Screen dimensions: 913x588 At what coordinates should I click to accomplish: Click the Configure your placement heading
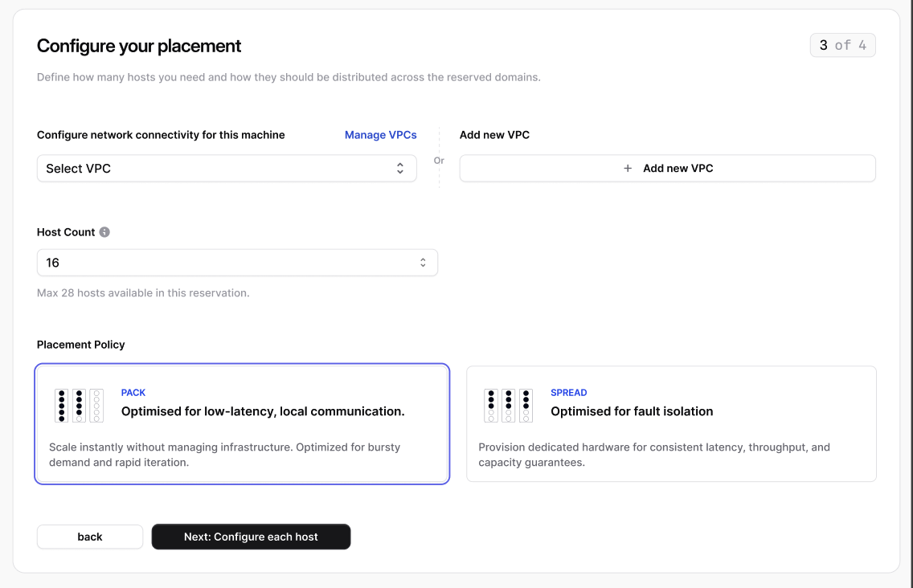(138, 46)
